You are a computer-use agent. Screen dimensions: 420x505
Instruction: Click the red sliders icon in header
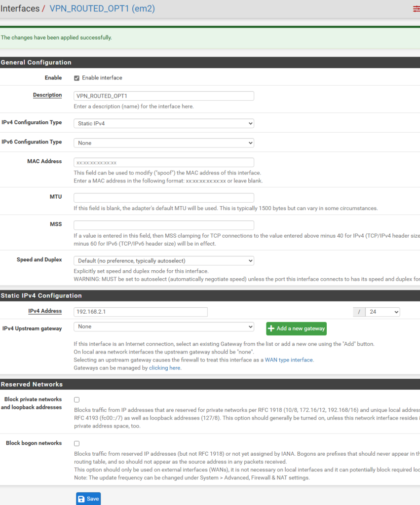click(416, 9)
